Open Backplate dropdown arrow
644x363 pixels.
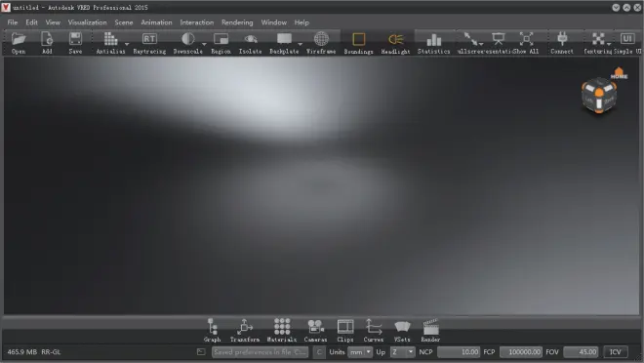(301, 44)
